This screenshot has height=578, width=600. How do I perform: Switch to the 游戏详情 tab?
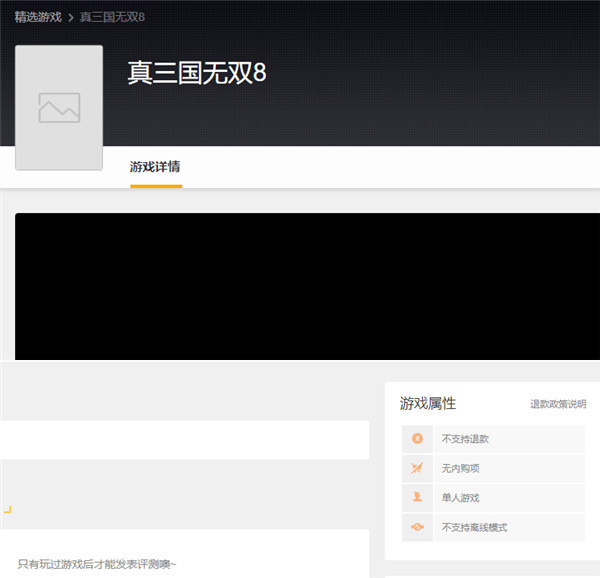[155, 167]
